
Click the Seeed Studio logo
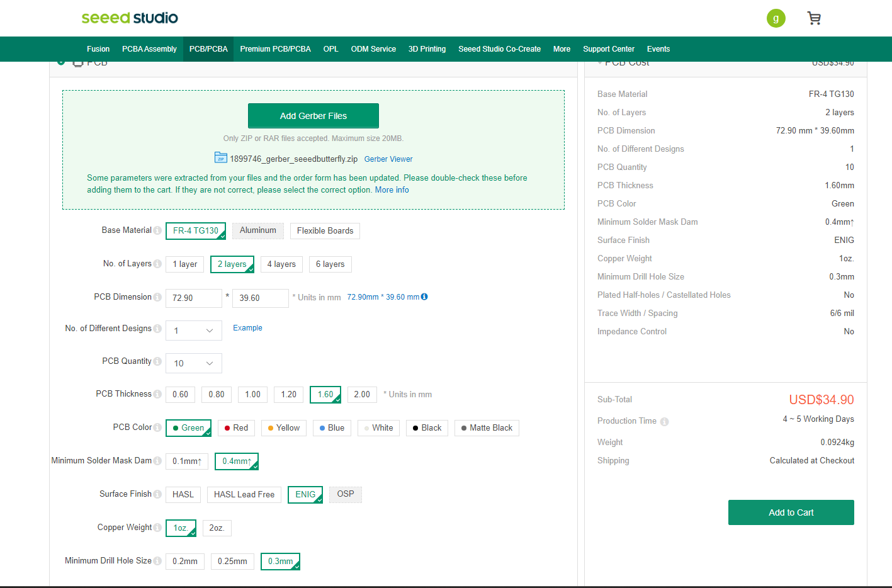pyautogui.click(x=129, y=18)
